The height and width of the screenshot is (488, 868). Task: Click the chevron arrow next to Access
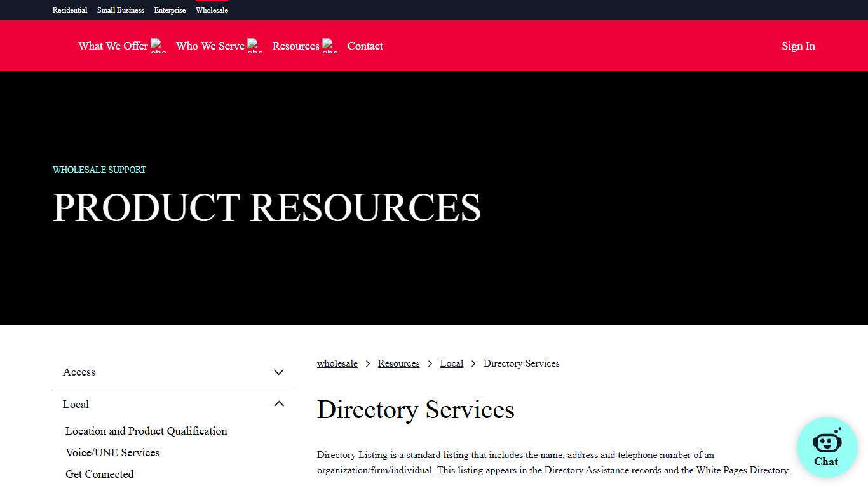[278, 372]
